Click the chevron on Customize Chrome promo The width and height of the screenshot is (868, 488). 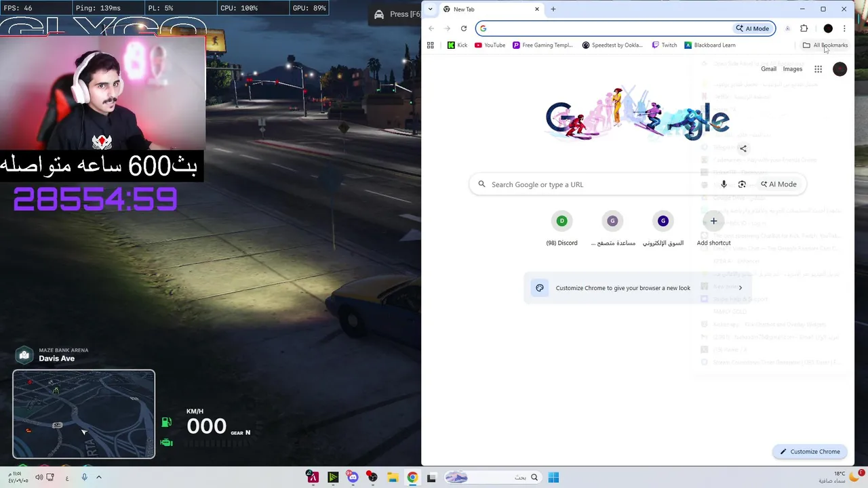(x=740, y=288)
